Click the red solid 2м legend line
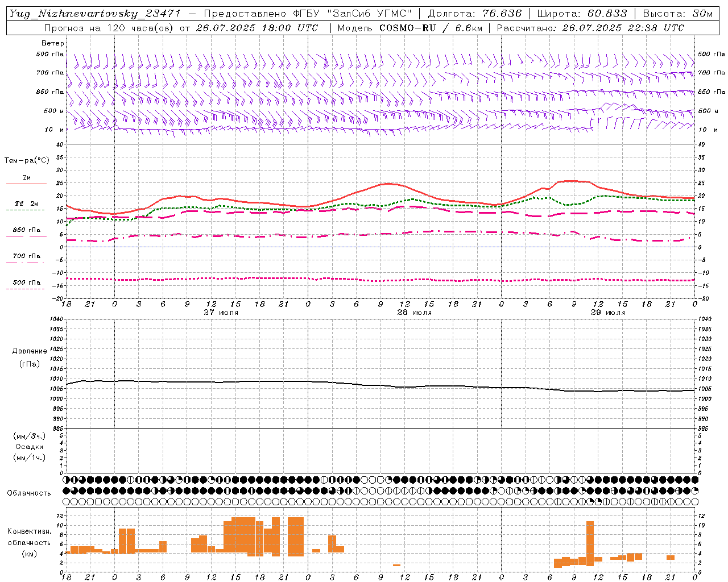 (26, 184)
